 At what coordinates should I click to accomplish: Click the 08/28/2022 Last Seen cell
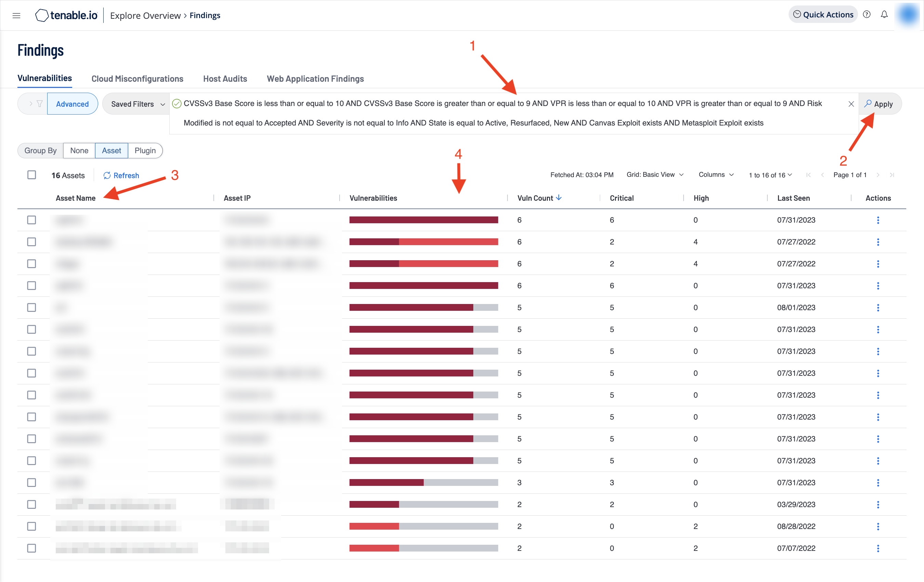coord(796,526)
